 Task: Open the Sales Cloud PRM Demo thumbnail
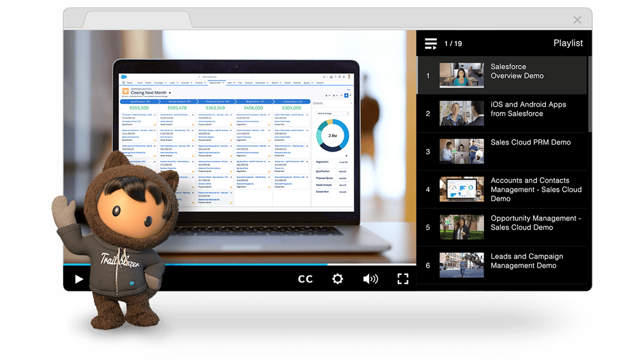click(x=462, y=151)
